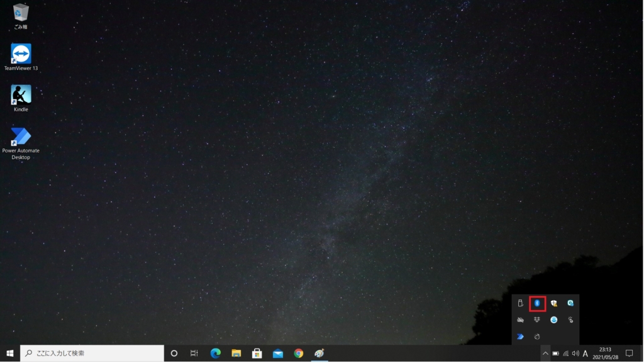The image size is (644, 363).
Task: Select the TeamViewer 13 desktop shortcut
Action: [21, 57]
